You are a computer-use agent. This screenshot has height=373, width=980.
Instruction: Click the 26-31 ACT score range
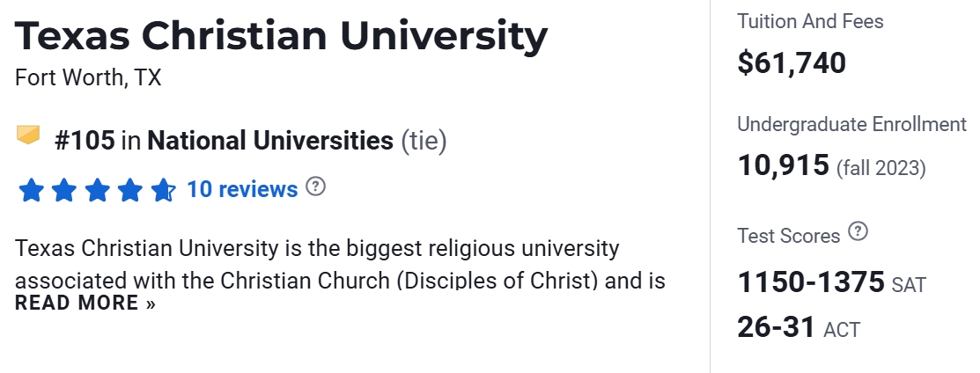point(777,327)
